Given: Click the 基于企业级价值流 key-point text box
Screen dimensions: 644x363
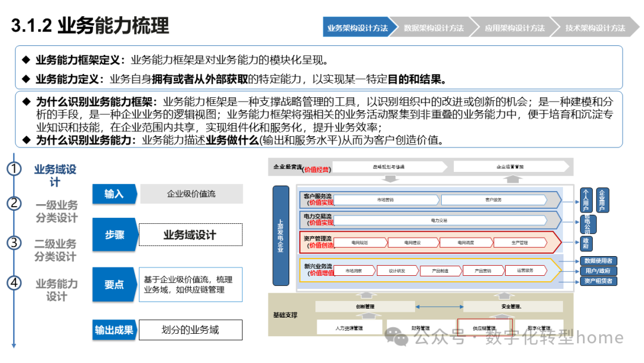Looking at the screenshot, I should coord(191,284).
